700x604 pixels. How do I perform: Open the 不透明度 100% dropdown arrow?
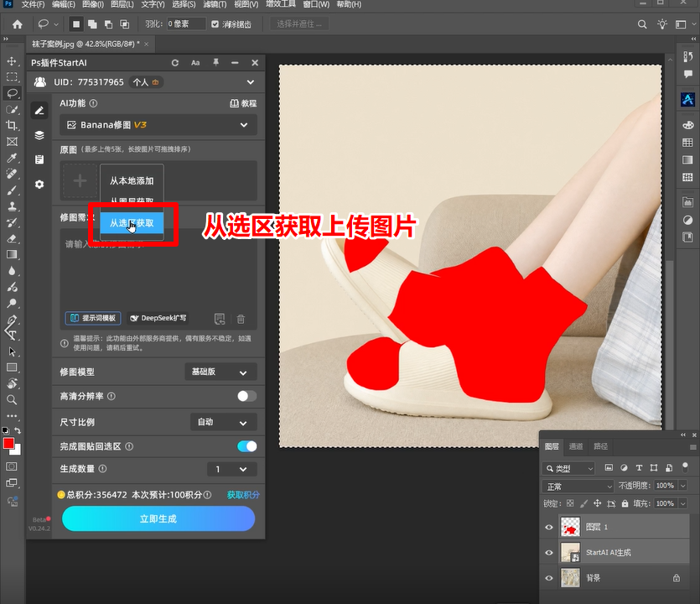[682, 486]
